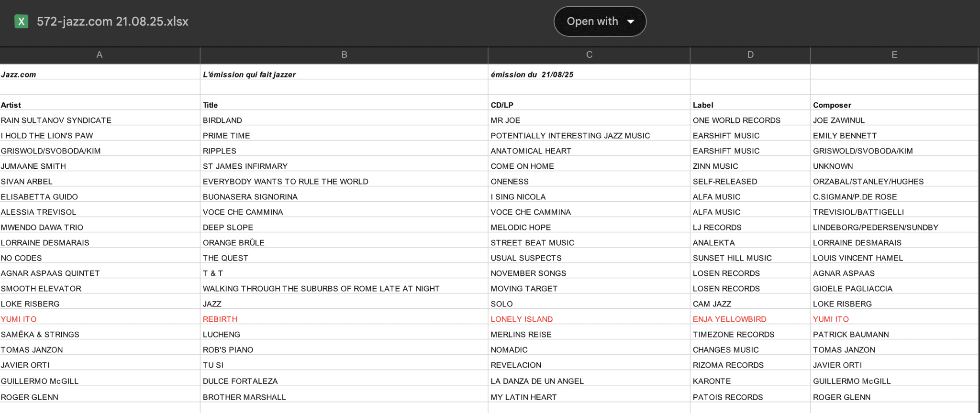The width and height of the screenshot is (980, 413).
Task: Select the 'LJ RECORDS' label cell
Action: click(750, 225)
